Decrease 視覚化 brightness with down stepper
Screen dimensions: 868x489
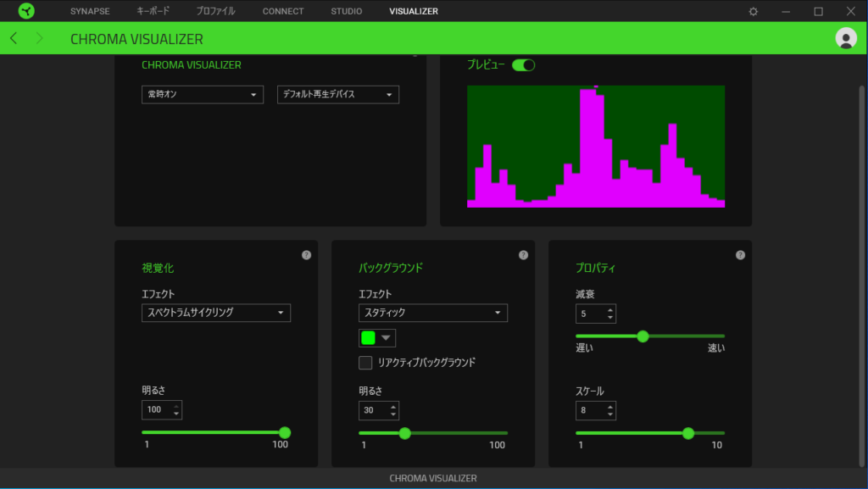[176, 414]
